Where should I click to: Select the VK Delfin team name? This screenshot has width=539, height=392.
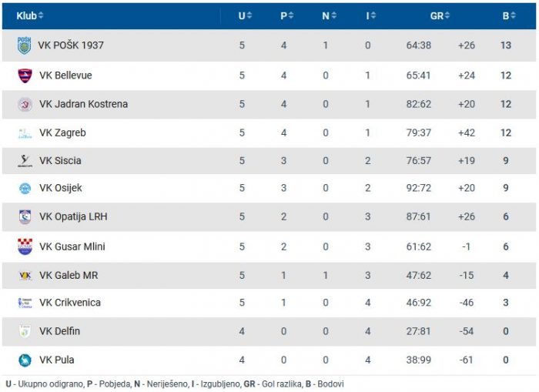point(59,331)
